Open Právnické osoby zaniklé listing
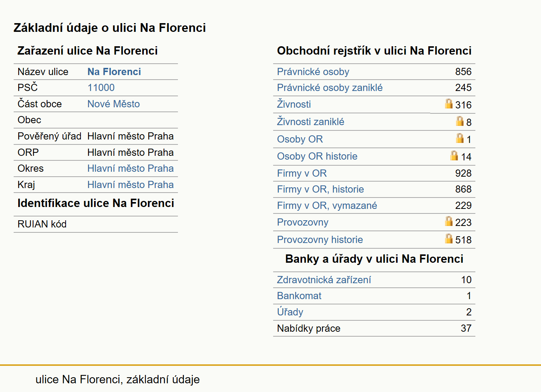541x392 pixels. click(x=330, y=88)
